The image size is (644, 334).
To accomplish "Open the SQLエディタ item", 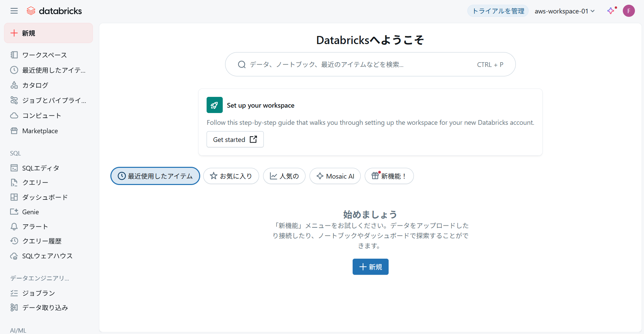I will [x=40, y=168].
